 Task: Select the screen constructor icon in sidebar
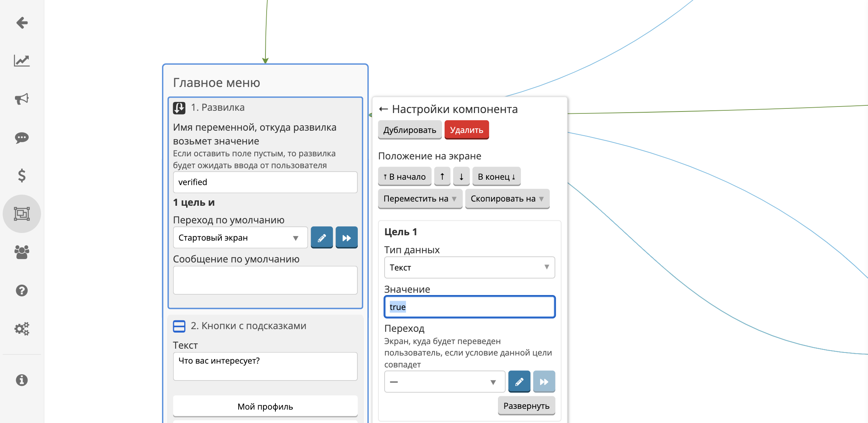click(x=22, y=214)
